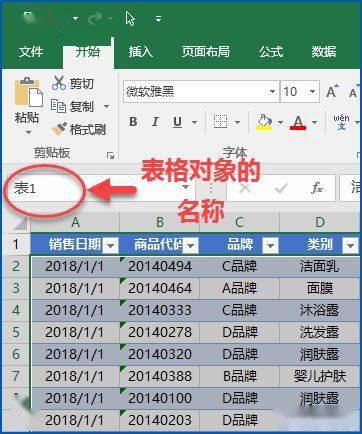Open fill color dropdown arrow
Screen dimensions: 362x434
pos(281,122)
